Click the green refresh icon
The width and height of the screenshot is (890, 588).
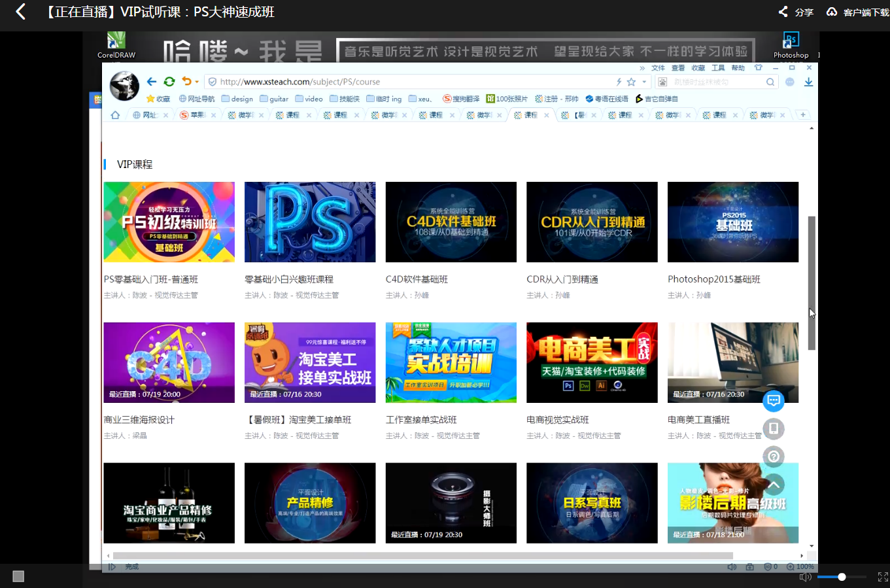pyautogui.click(x=169, y=82)
